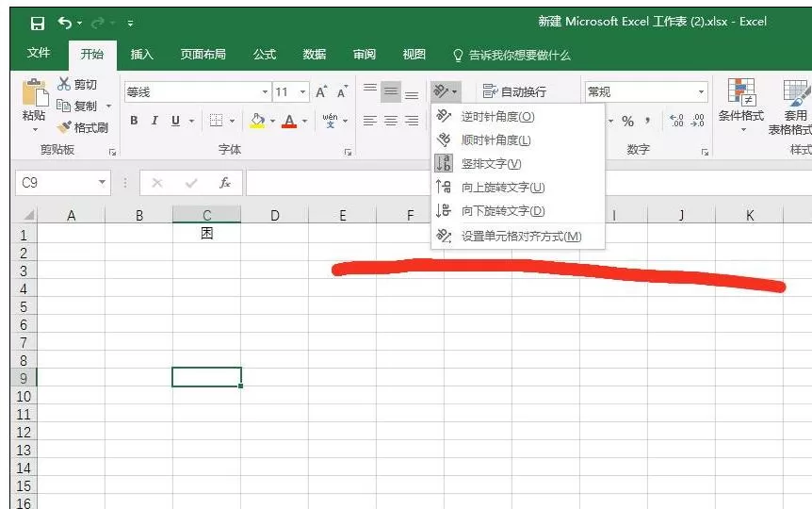Expand the 复制 dropdown arrow
Screen dimensions: 812x509
108,107
